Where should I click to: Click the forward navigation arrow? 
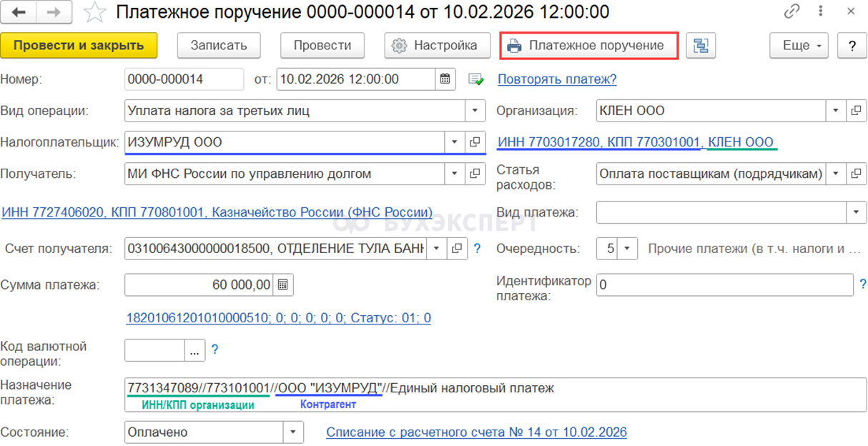54,12
